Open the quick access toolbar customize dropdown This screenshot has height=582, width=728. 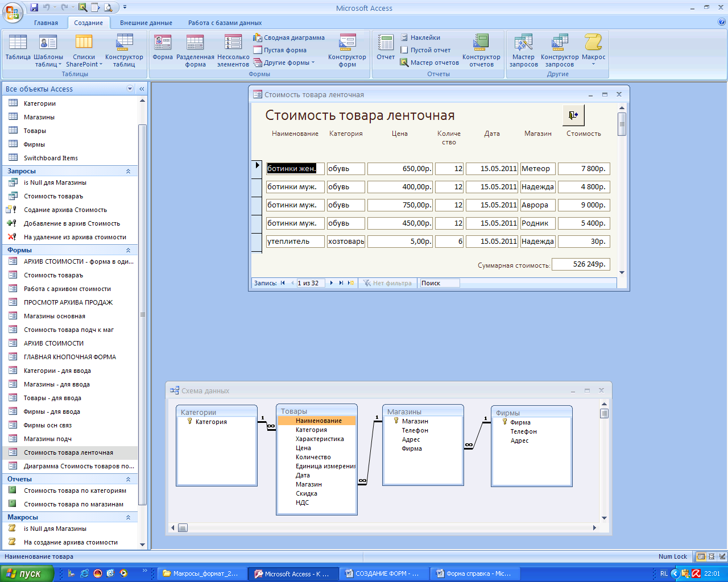[125, 8]
